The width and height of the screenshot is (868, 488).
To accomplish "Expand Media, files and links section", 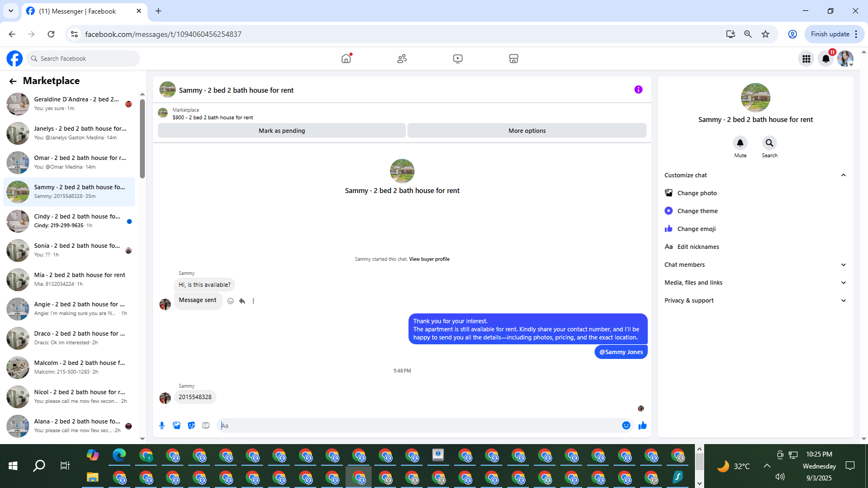I will coord(755,282).
